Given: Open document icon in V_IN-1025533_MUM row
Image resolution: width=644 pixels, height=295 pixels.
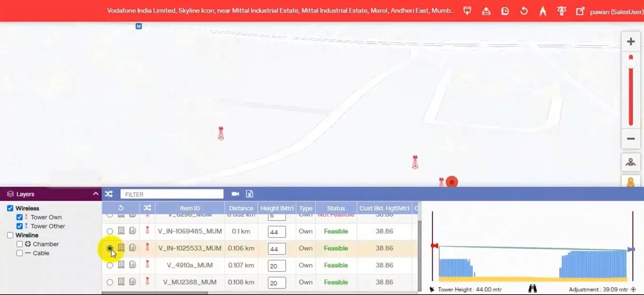Looking at the screenshot, I should pos(133,248).
